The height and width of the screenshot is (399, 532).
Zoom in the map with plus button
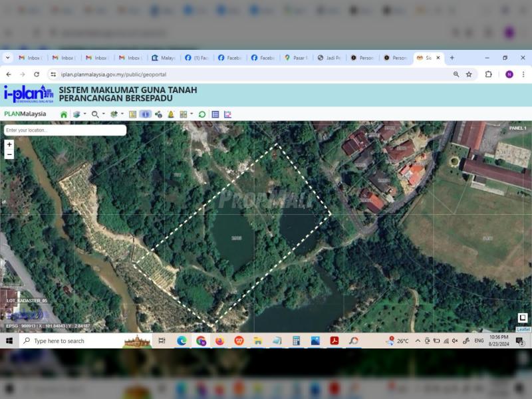tap(9, 144)
